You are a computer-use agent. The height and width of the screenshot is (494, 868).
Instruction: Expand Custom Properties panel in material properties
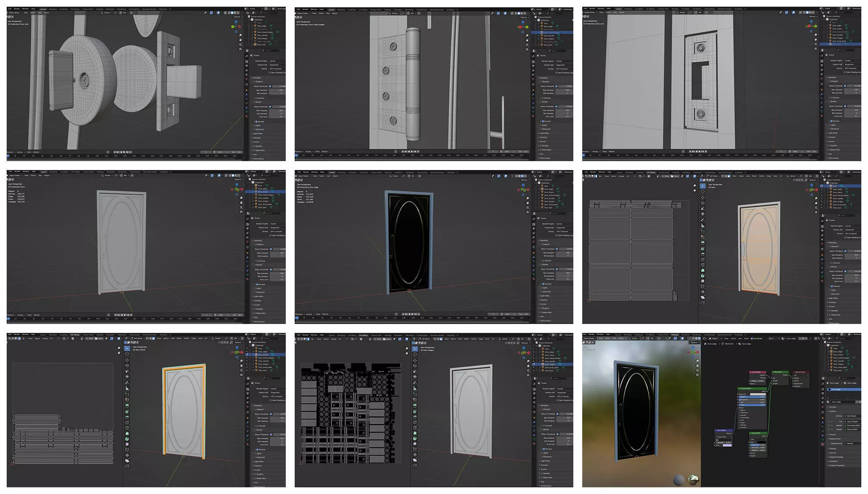[836, 466]
